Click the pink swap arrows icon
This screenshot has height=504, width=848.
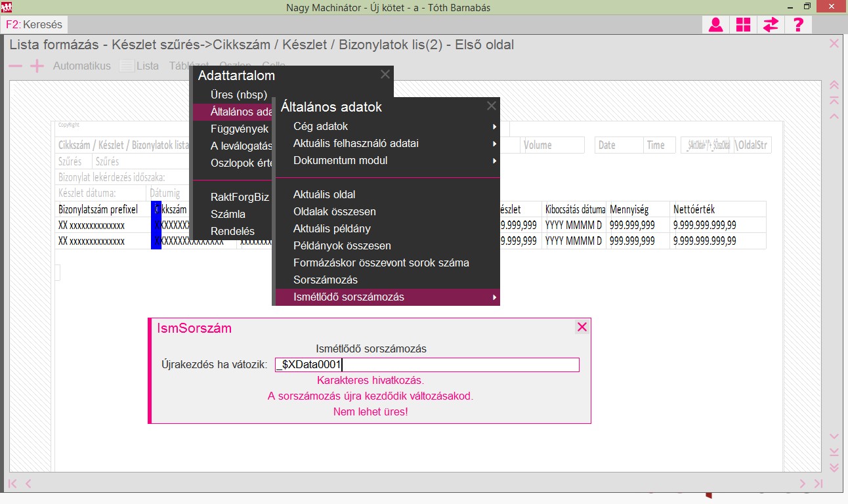771,25
